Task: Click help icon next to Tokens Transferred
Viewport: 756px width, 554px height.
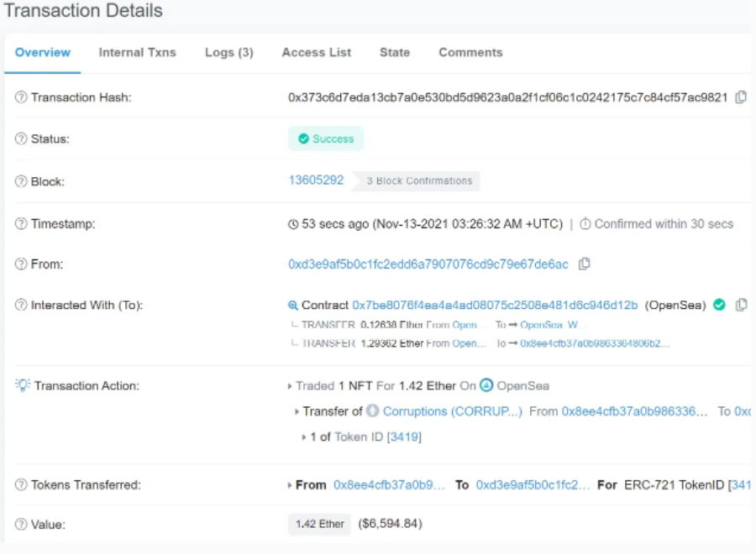Action: [x=21, y=484]
